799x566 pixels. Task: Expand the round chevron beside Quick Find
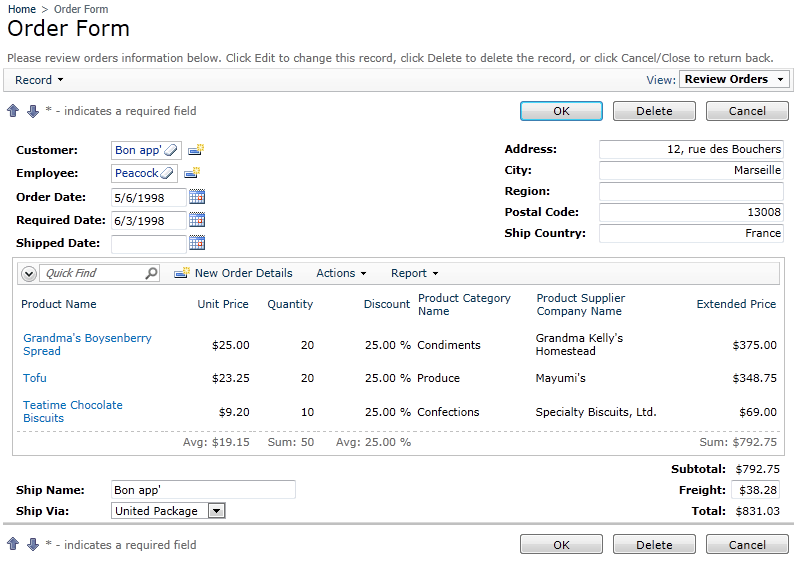click(29, 273)
